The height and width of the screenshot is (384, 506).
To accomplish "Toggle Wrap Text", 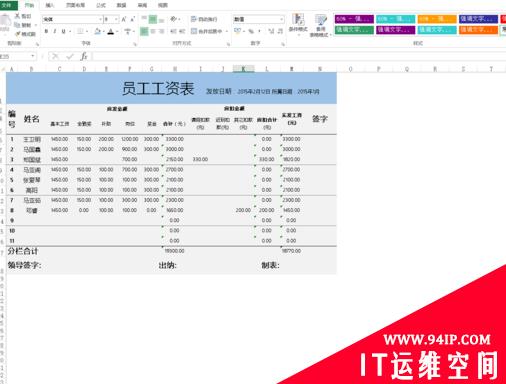I will click(204, 19).
